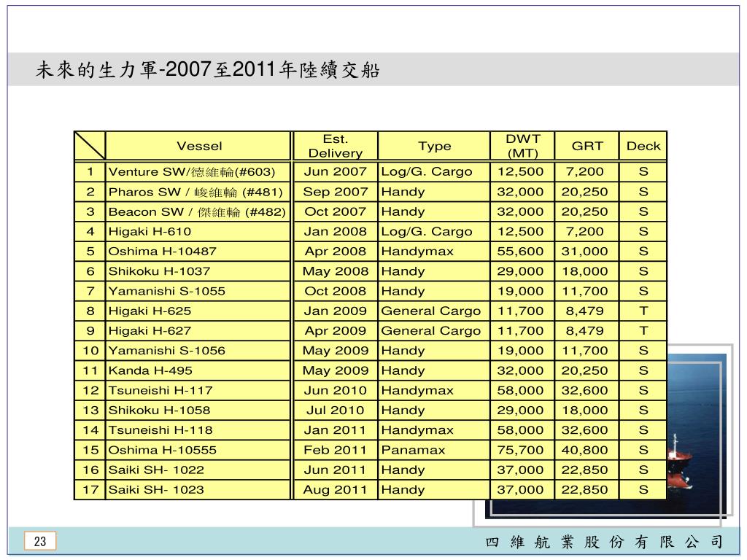
Task: Select the 'Higaki H-610' vessel cell
Action: click(x=198, y=231)
